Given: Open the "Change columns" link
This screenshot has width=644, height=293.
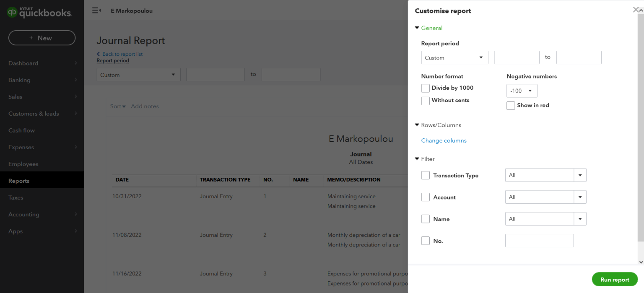Looking at the screenshot, I should coord(444,140).
